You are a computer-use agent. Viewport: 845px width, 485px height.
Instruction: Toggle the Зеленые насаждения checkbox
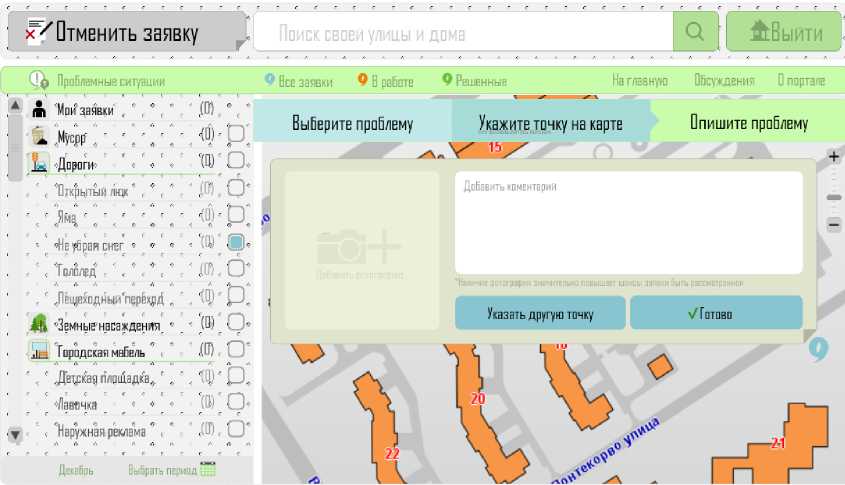coord(236,322)
